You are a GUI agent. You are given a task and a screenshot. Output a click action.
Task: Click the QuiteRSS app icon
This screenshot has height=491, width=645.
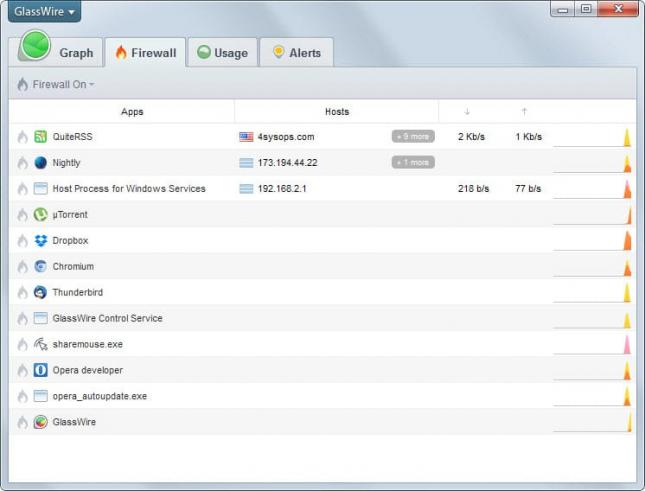pyautogui.click(x=40, y=137)
